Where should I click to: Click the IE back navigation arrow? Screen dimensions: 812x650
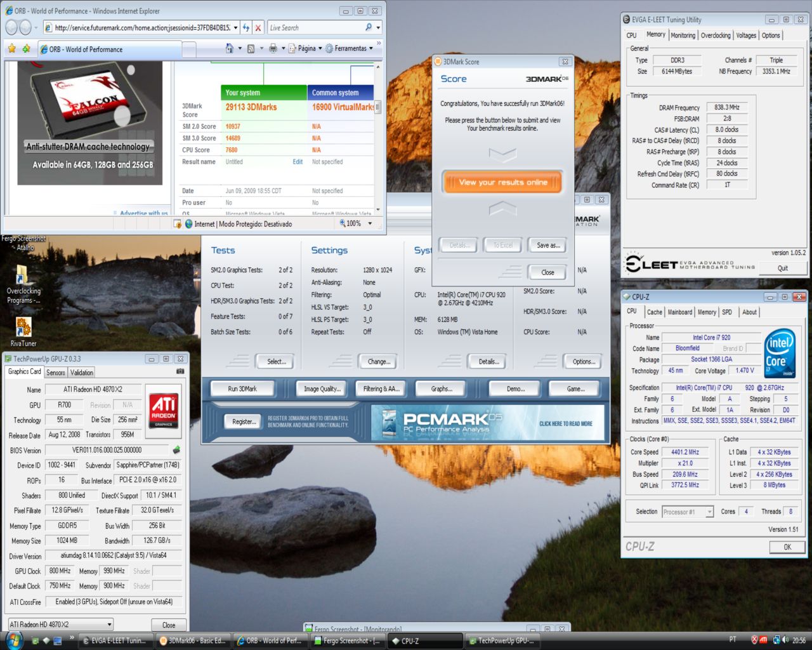point(11,27)
